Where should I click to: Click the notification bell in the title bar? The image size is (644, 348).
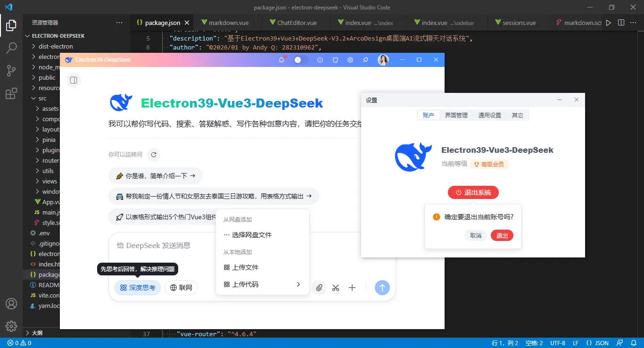click(282, 60)
